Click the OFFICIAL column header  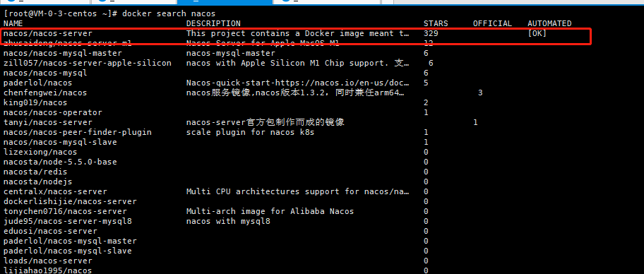point(492,23)
